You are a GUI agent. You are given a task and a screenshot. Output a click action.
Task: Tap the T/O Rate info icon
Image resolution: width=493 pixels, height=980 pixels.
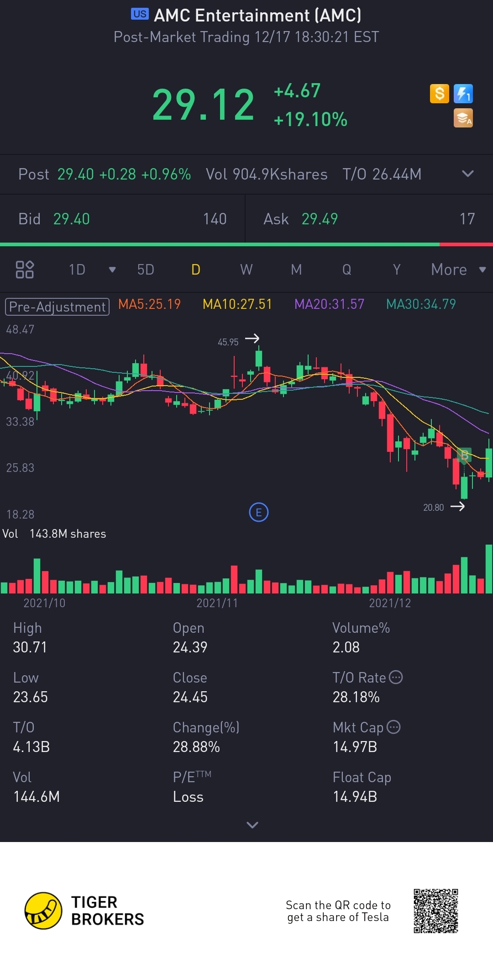(x=396, y=677)
